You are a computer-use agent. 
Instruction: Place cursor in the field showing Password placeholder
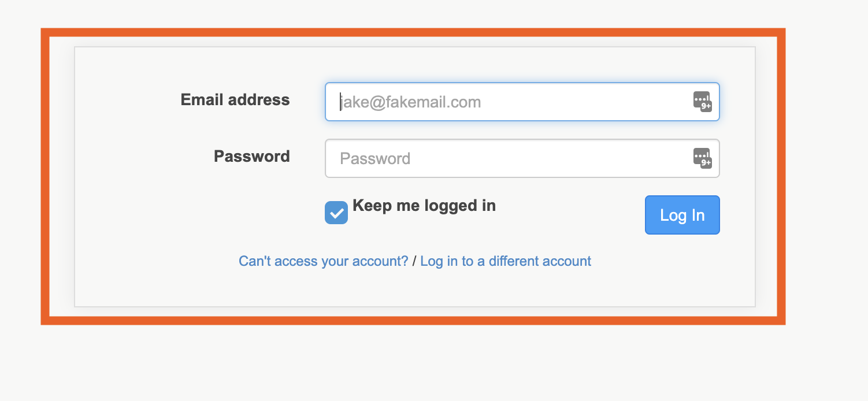(509, 159)
